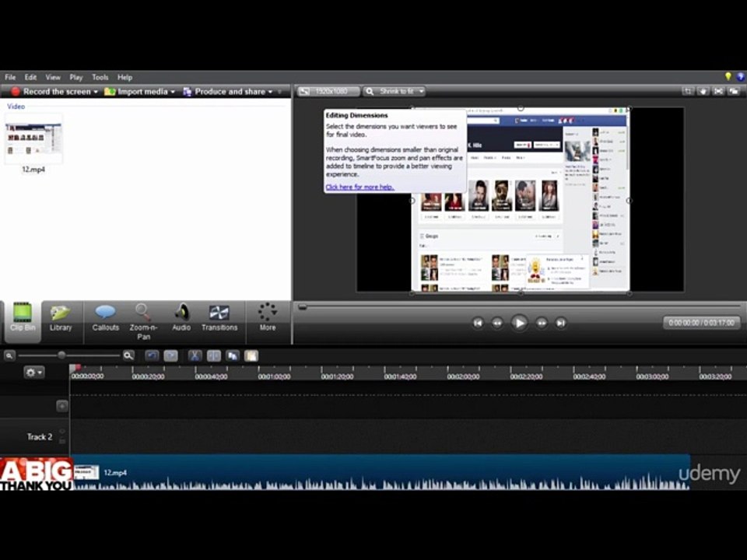Screen dimensions: 747x560
Task: Click the Redo icon on timeline toolbar
Action: (170, 355)
